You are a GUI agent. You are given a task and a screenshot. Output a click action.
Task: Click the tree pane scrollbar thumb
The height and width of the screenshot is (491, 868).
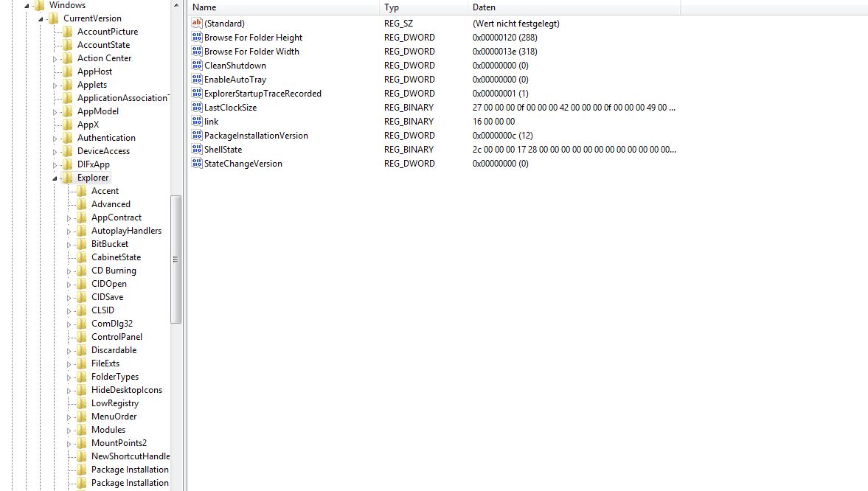[176, 259]
